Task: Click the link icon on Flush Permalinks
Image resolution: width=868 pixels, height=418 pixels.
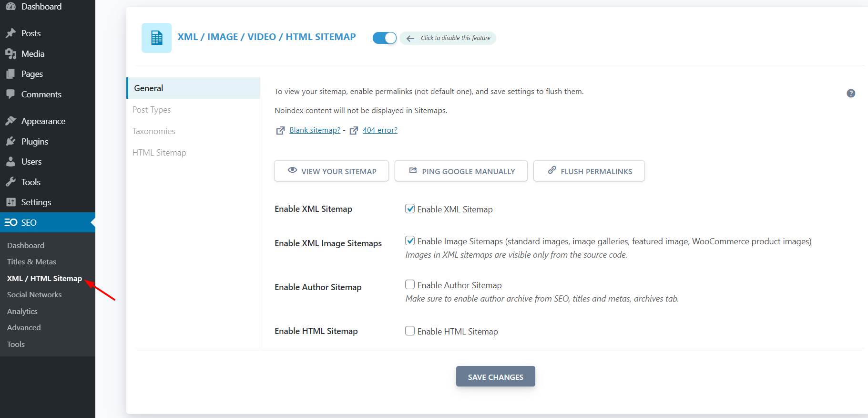Action: 552,170
